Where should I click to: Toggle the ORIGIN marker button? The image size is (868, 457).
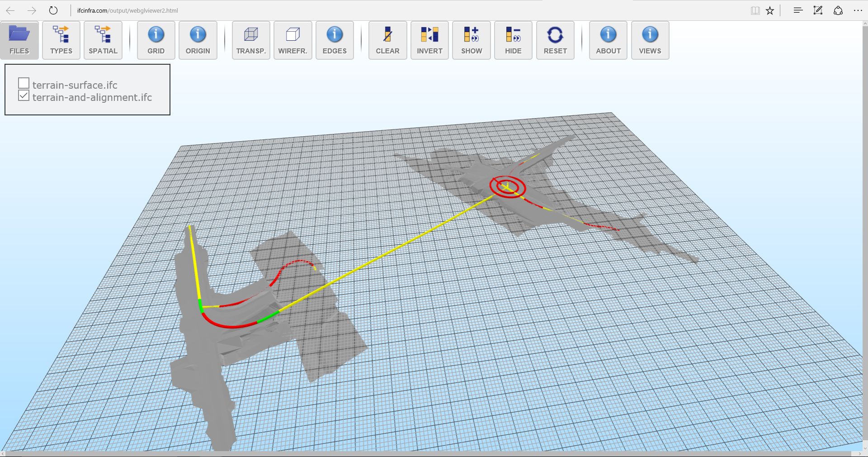click(198, 40)
